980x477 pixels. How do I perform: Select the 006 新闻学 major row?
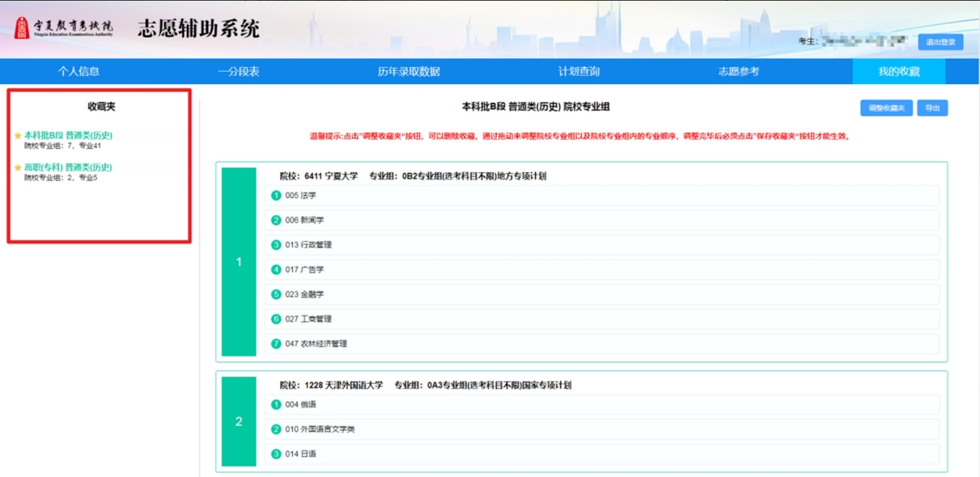pyautogui.click(x=601, y=220)
